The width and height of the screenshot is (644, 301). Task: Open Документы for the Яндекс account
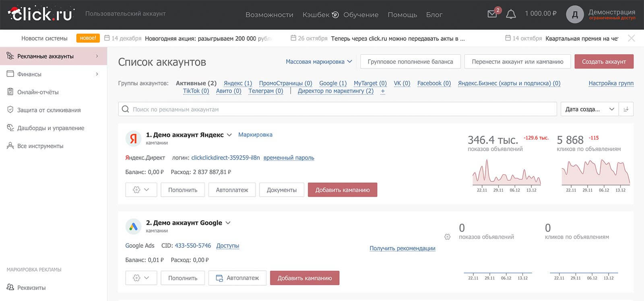[x=282, y=190]
